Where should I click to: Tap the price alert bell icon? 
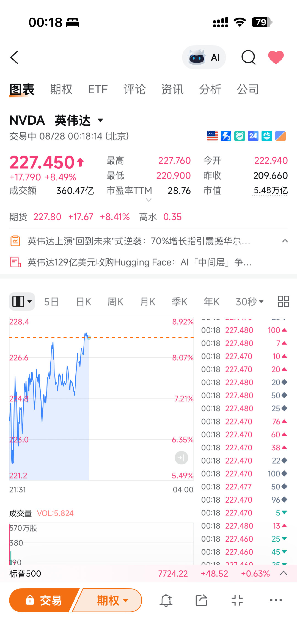click(166, 600)
